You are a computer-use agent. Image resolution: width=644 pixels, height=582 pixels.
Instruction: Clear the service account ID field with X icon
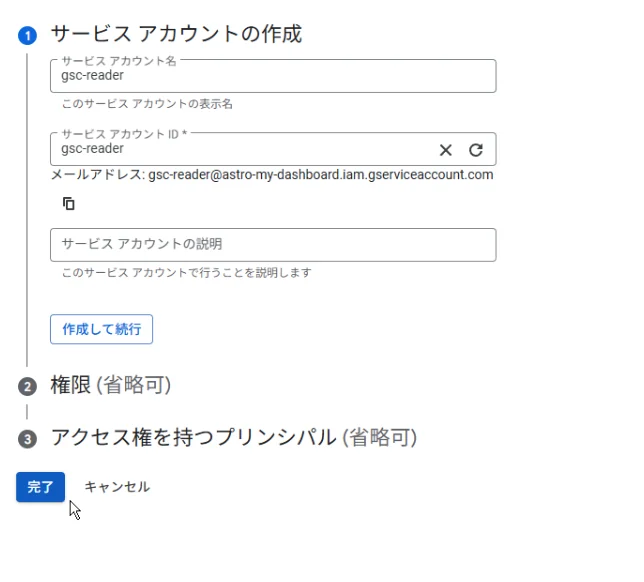(446, 150)
